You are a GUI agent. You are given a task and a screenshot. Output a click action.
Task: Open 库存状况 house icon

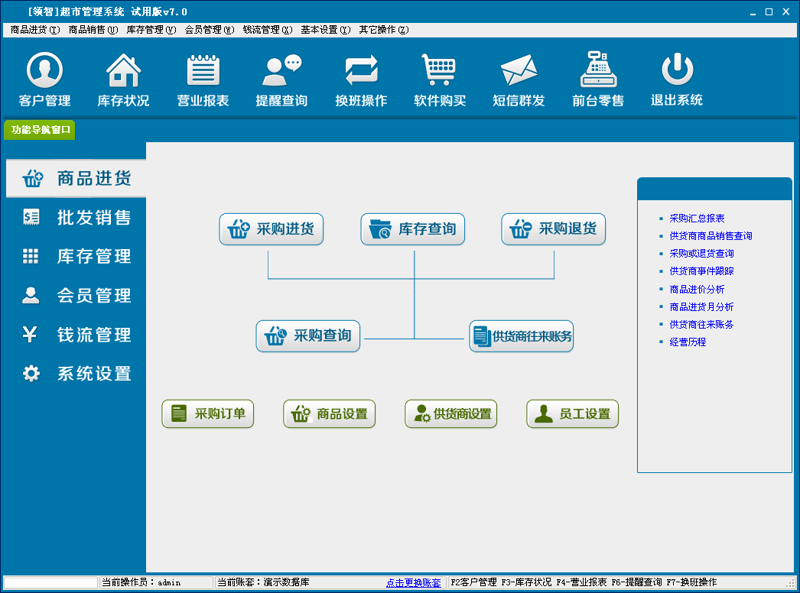[123, 79]
